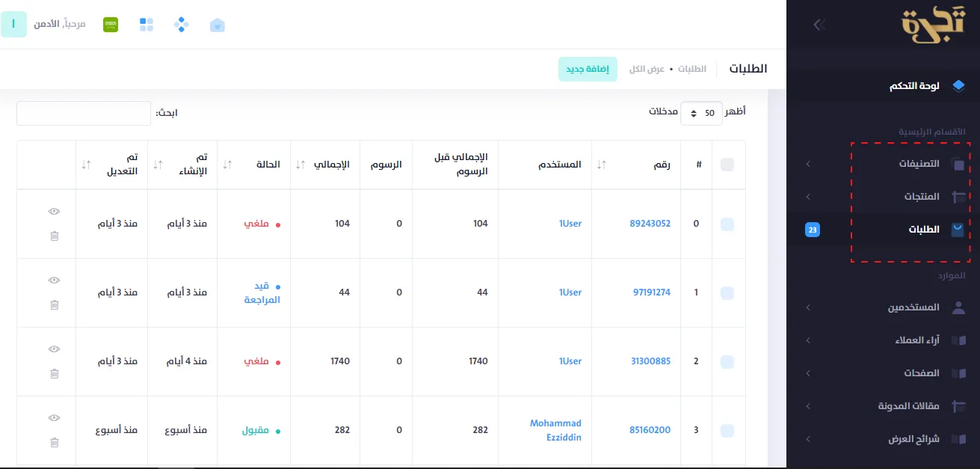Click the storefront icon in the top bar
The image size is (980, 469).
click(217, 25)
